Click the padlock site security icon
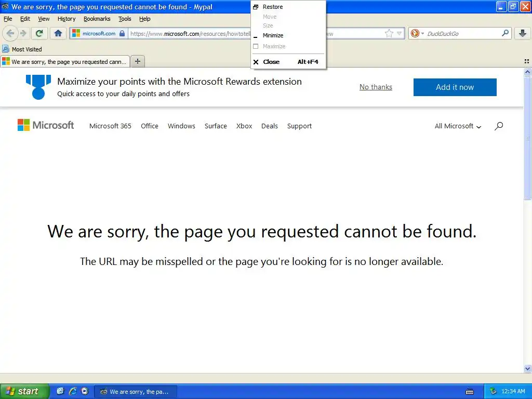 click(x=122, y=33)
